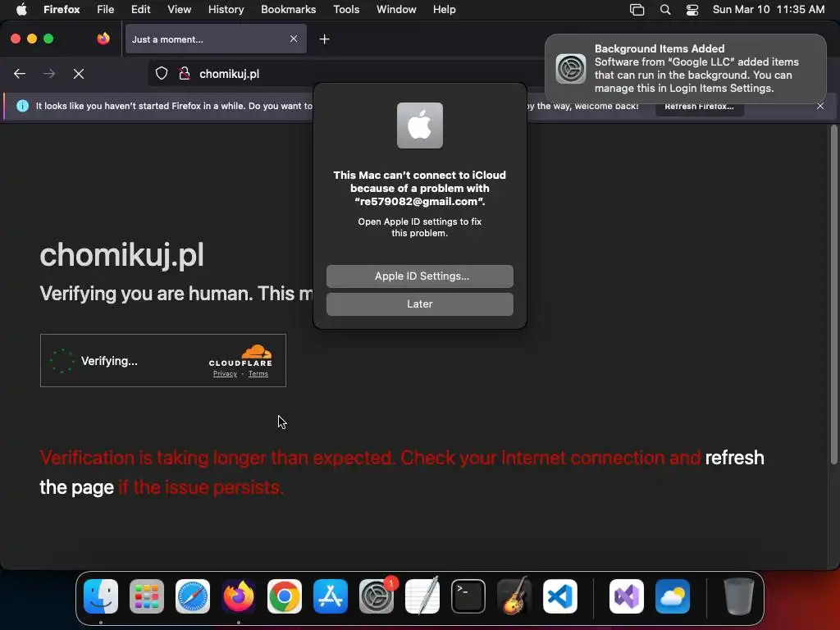840x630 pixels.
Task: Go back using the back arrow
Action: (20, 74)
